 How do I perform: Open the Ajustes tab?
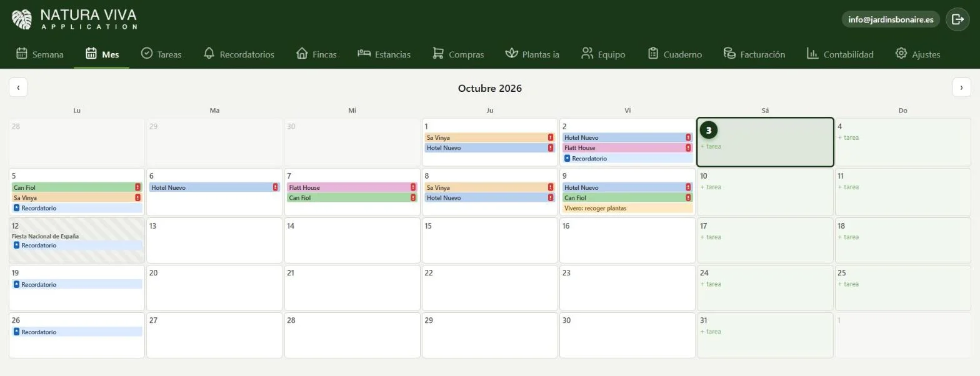[917, 54]
